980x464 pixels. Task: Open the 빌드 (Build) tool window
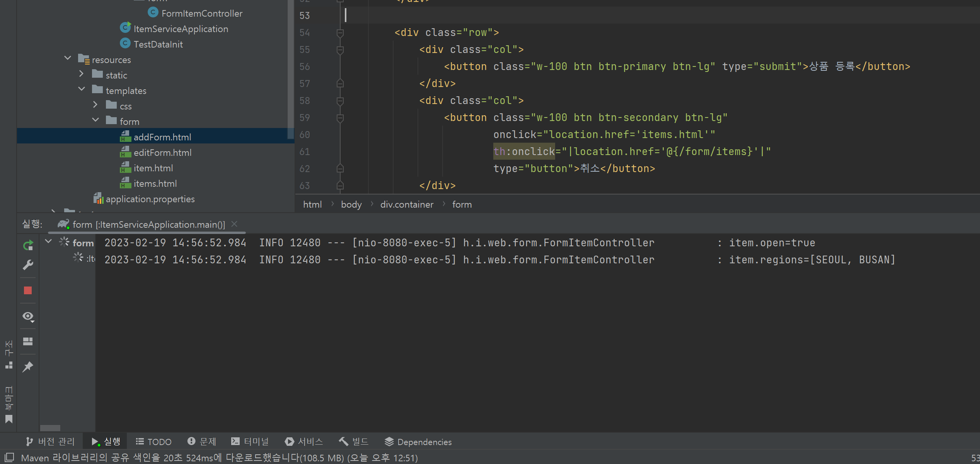354,442
